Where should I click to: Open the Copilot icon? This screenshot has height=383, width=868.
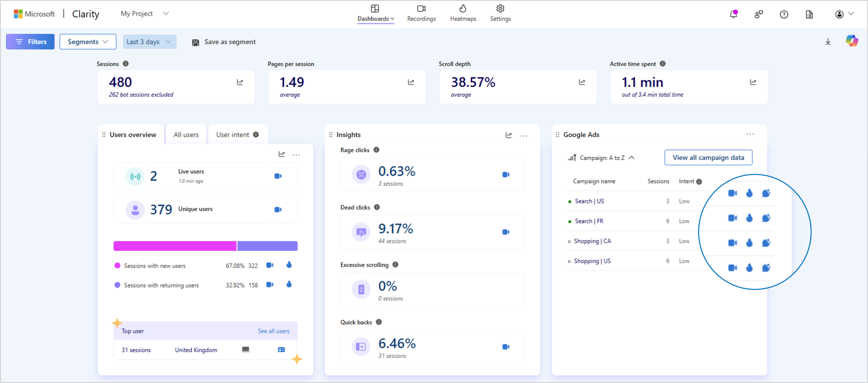click(x=852, y=41)
